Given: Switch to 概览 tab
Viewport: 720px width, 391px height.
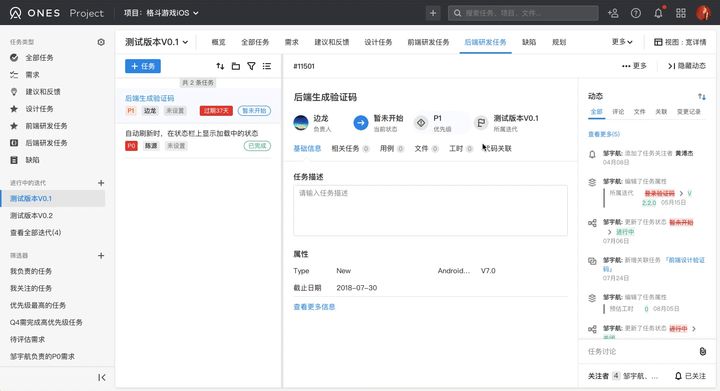Looking at the screenshot, I should click(x=219, y=42).
